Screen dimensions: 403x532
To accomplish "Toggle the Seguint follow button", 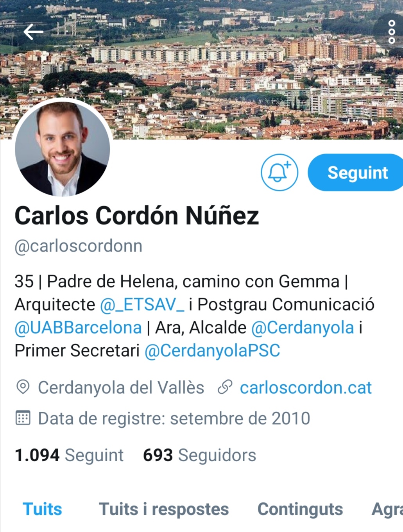I will click(355, 172).
